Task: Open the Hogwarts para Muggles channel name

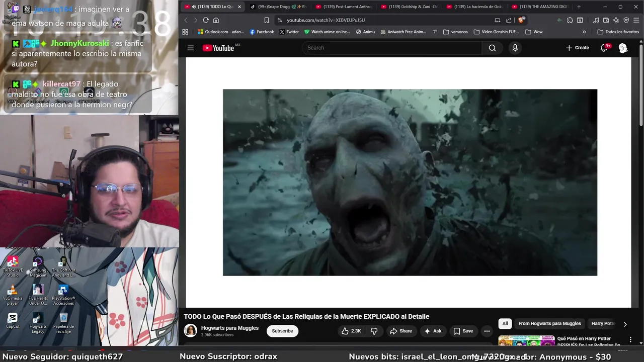Action: [x=230, y=328]
